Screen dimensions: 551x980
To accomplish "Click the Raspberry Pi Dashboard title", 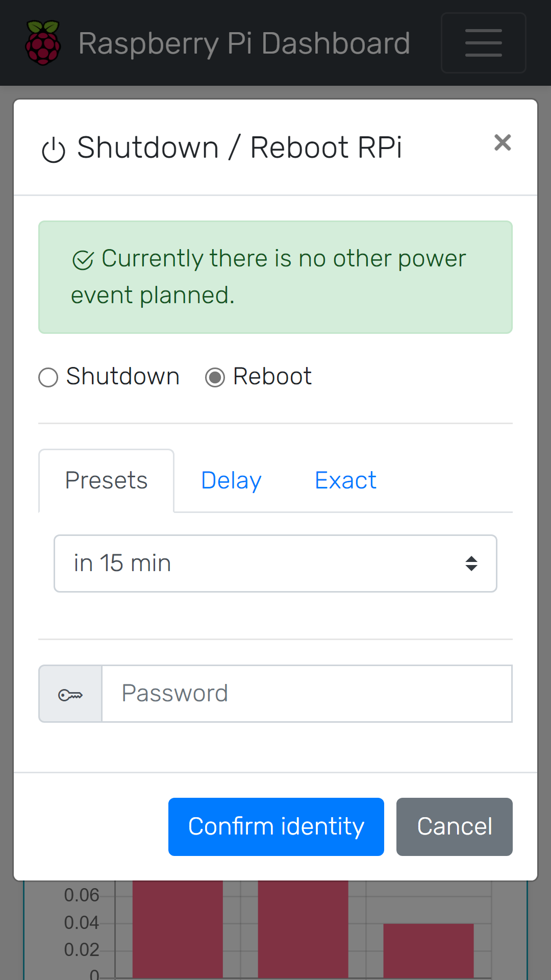I will 244,43.
